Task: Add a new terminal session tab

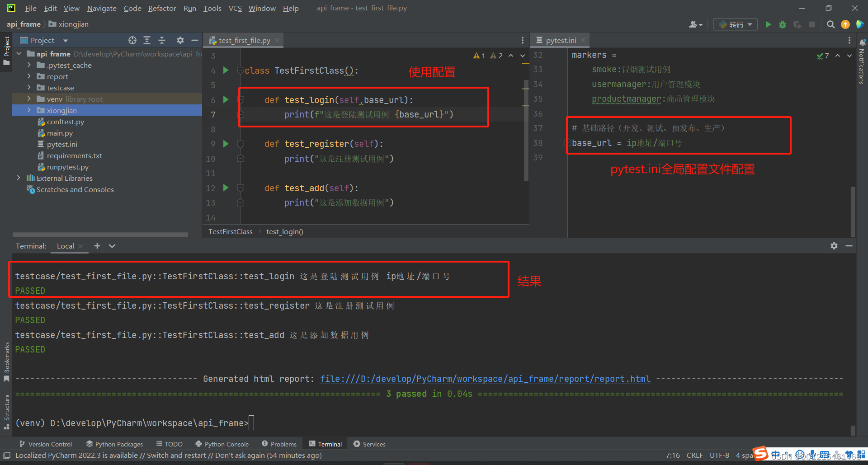Action: click(97, 246)
